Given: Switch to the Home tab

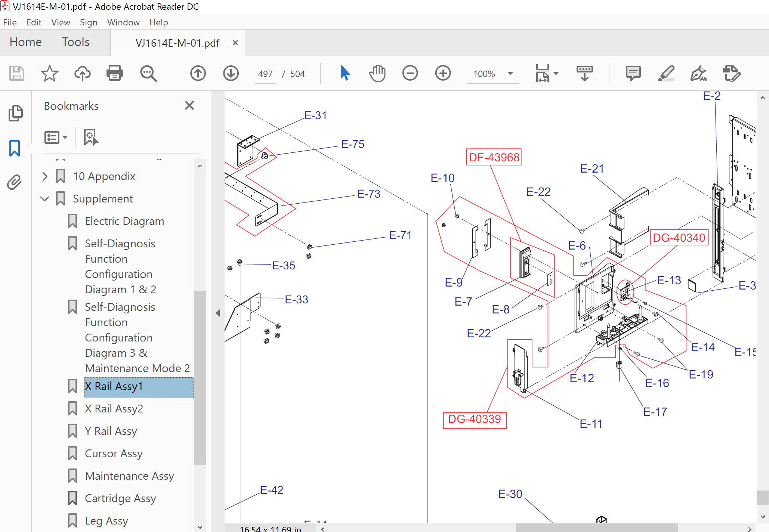Looking at the screenshot, I should tap(26, 42).
